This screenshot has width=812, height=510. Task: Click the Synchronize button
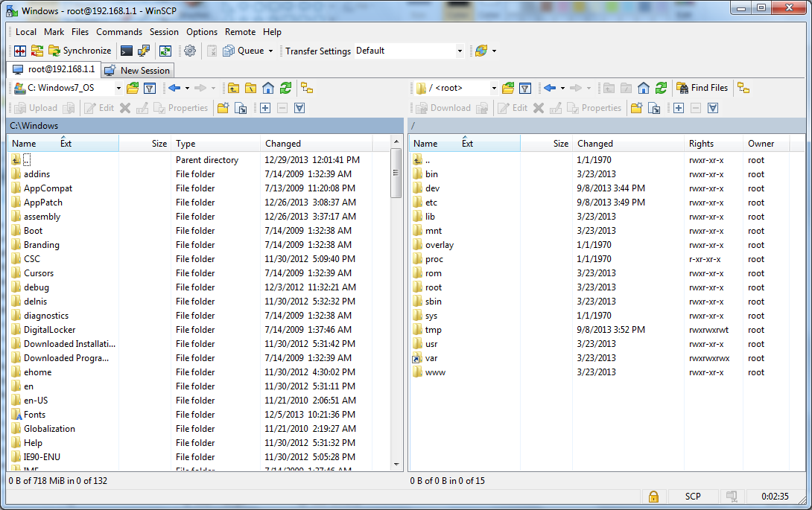click(80, 51)
